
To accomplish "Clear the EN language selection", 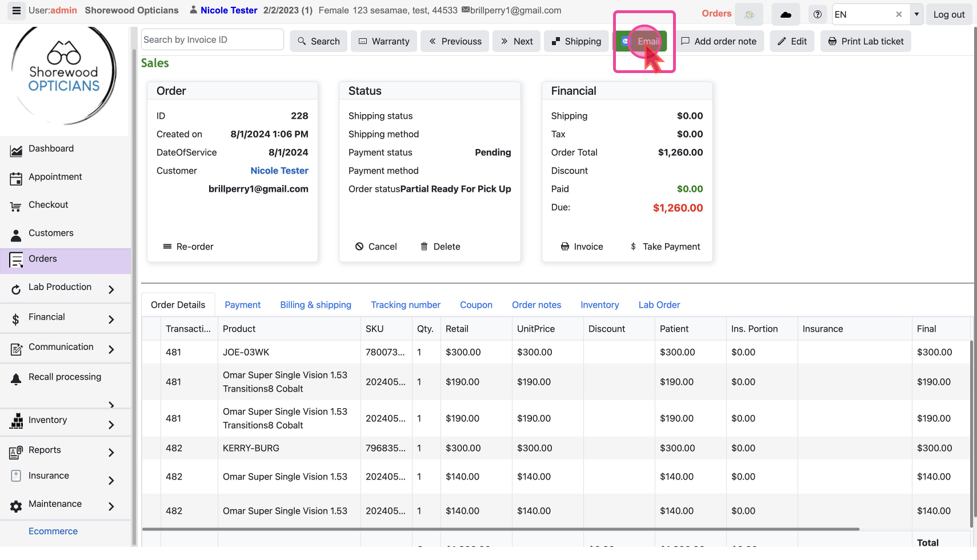I will pos(899,15).
